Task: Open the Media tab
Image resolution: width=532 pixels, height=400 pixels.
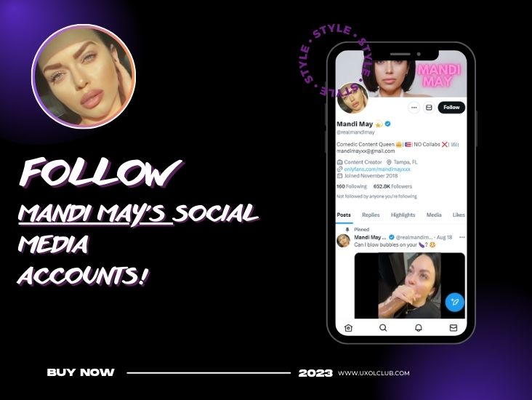Action: [434, 215]
